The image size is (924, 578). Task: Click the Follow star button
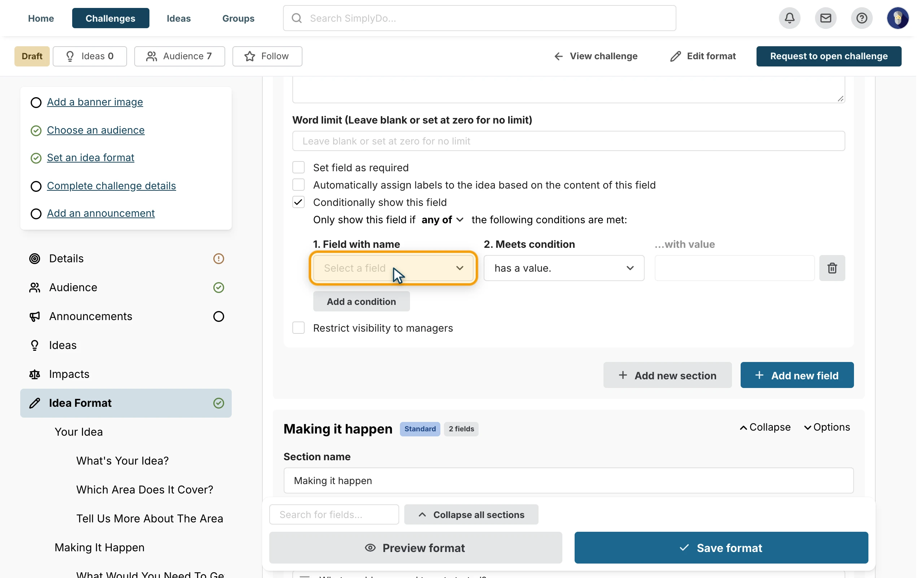pos(267,56)
